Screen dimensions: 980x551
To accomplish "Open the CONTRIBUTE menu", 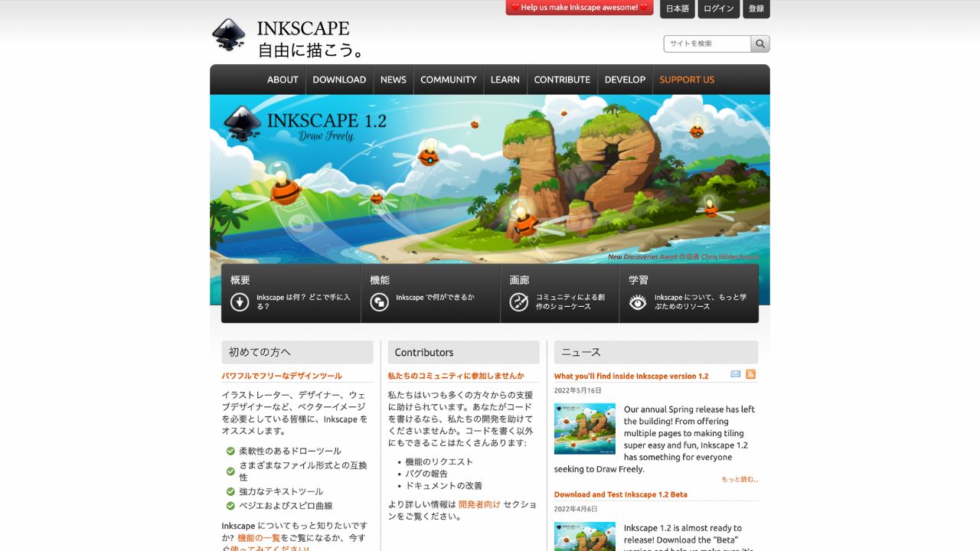I will (562, 80).
